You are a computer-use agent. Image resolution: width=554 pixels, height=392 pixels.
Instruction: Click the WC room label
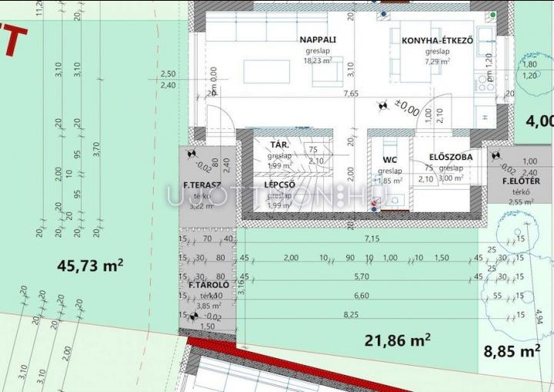[x=389, y=159]
